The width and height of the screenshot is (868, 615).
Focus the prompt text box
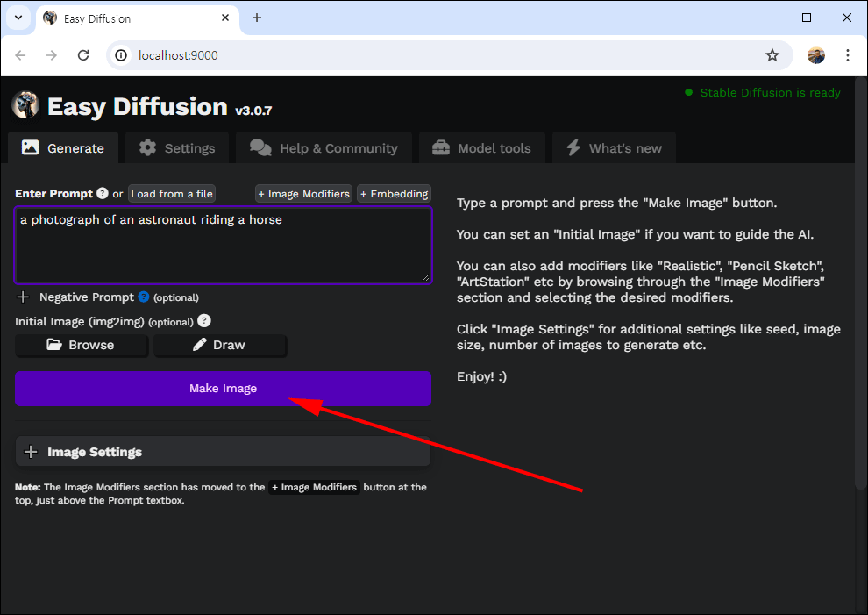pyautogui.click(x=223, y=246)
